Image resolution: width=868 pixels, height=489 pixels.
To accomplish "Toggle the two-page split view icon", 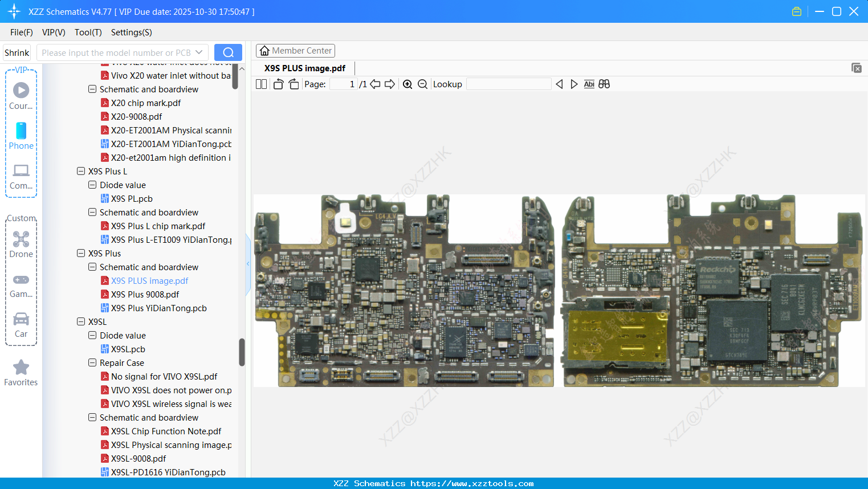I will point(261,84).
